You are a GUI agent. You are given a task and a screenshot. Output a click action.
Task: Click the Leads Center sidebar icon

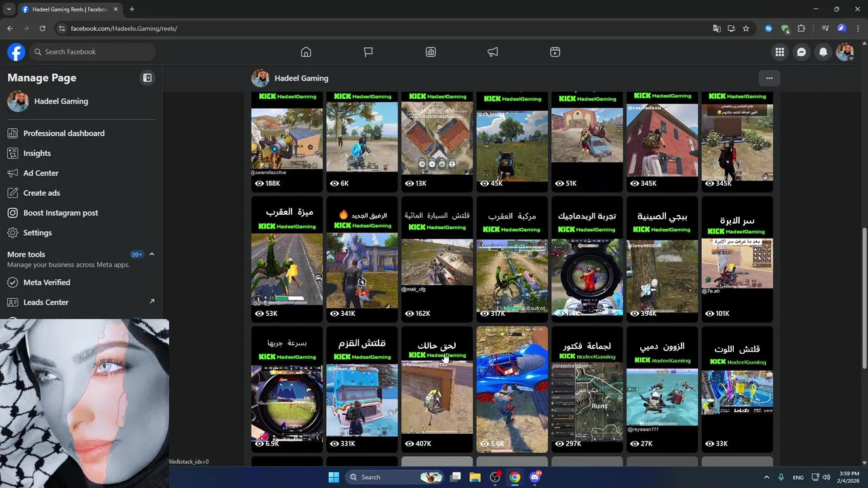point(13,302)
